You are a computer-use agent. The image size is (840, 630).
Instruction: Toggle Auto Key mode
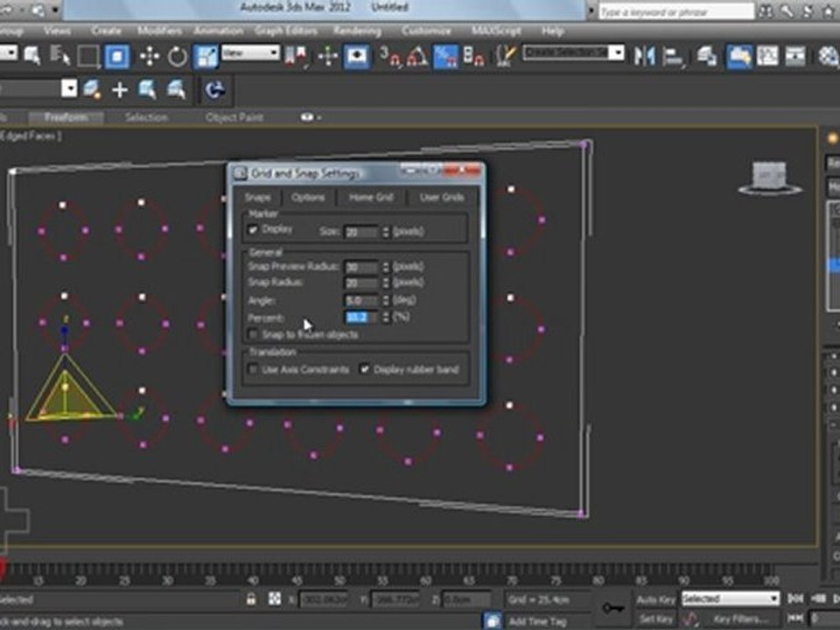point(656,599)
